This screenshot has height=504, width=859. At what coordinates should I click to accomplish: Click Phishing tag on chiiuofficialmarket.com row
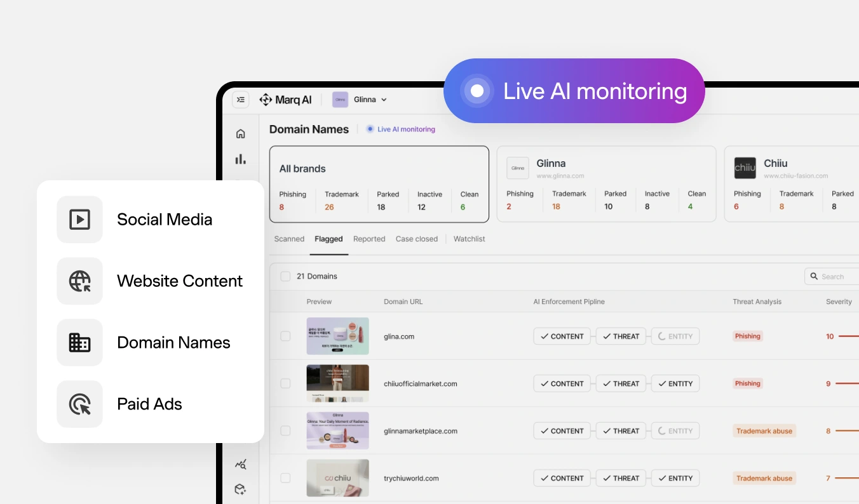coord(748,383)
